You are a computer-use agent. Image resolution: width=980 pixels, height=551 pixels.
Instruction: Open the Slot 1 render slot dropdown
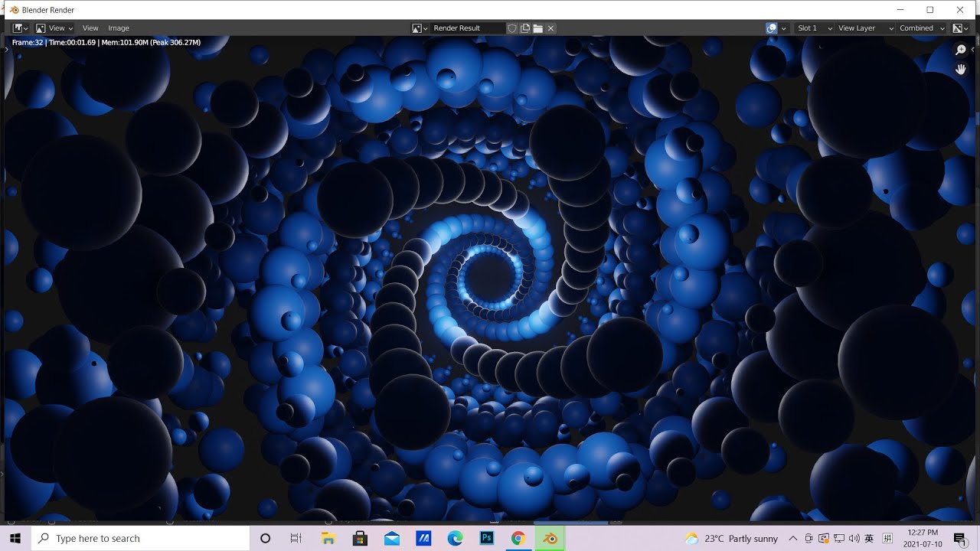[x=814, y=28]
